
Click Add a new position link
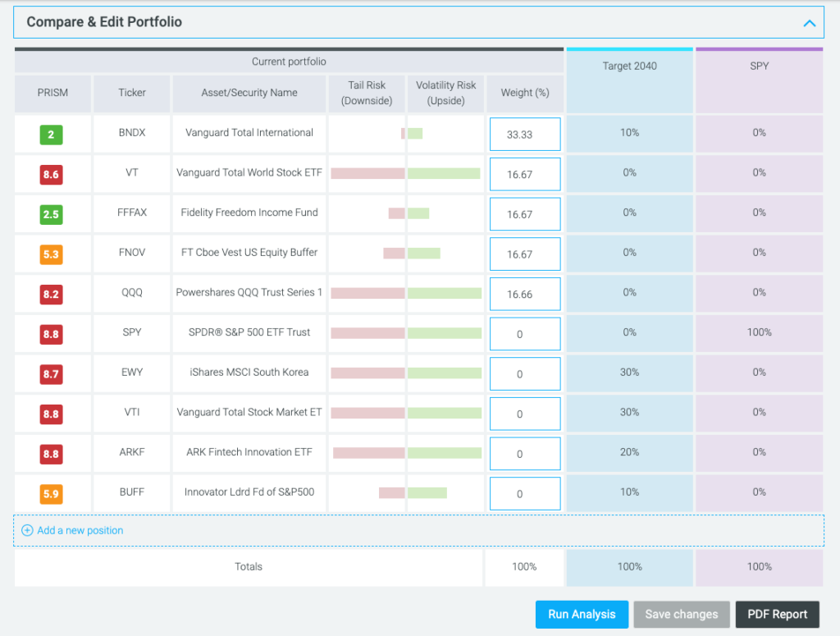80,530
